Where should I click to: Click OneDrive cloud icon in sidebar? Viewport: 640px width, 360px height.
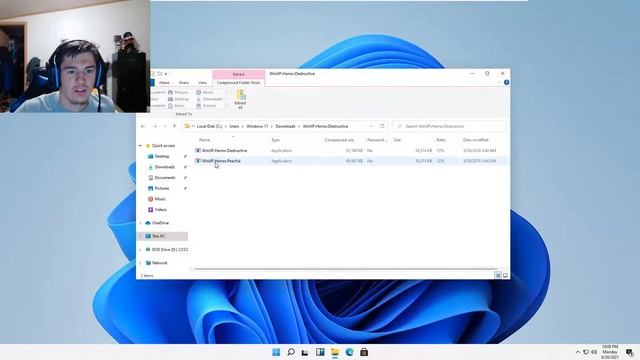[148, 223]
